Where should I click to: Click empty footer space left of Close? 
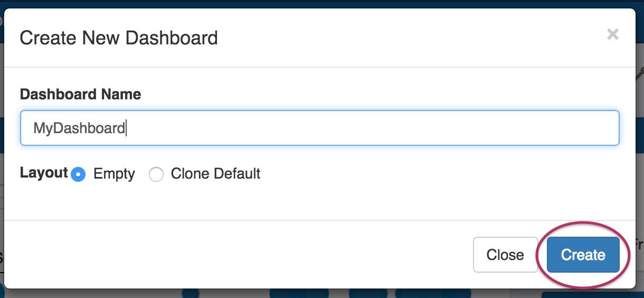point(238,255)
